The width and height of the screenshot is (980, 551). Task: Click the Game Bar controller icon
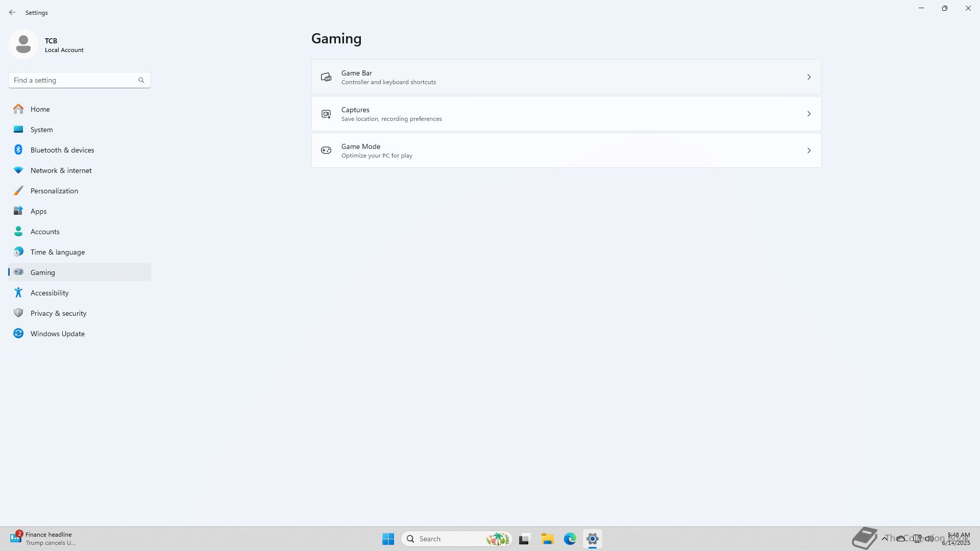tap(326, 77)
